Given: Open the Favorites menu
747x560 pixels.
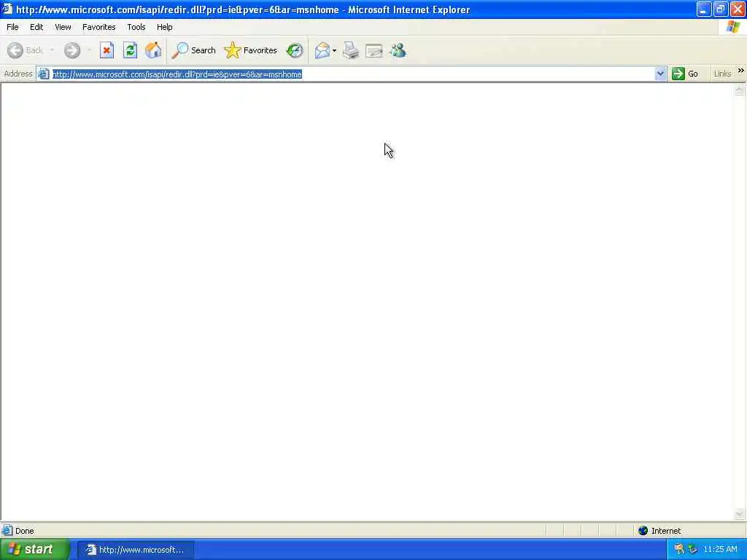Looking at the screenshot, I should click(x=99, y=27).
